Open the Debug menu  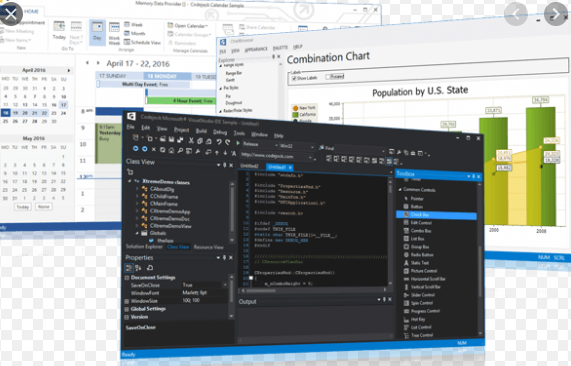220,132
